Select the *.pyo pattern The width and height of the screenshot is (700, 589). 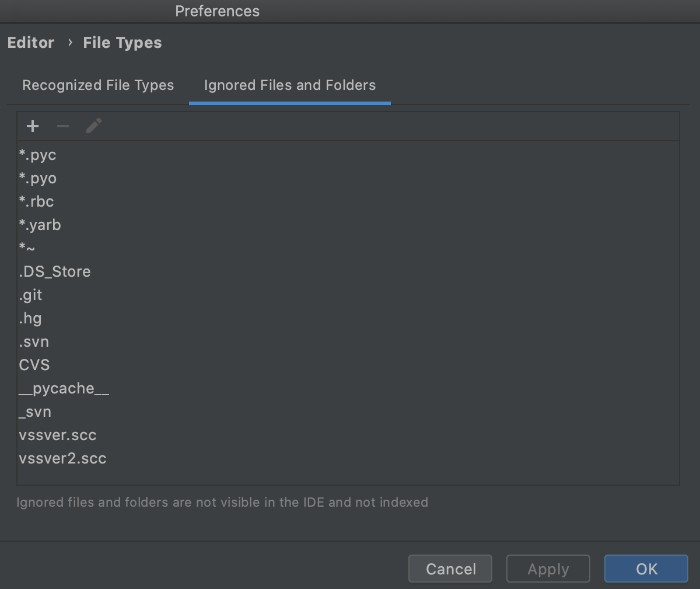(x=37, y=179)
